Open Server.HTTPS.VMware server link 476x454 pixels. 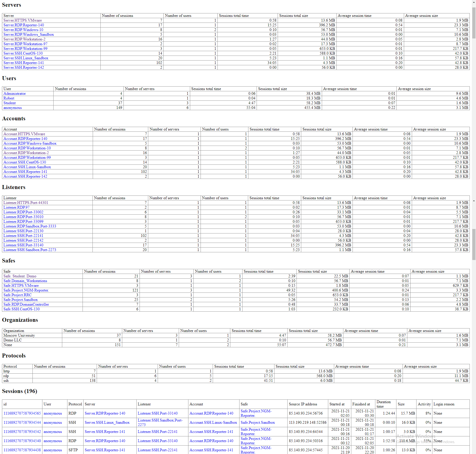tap(23, 20)
